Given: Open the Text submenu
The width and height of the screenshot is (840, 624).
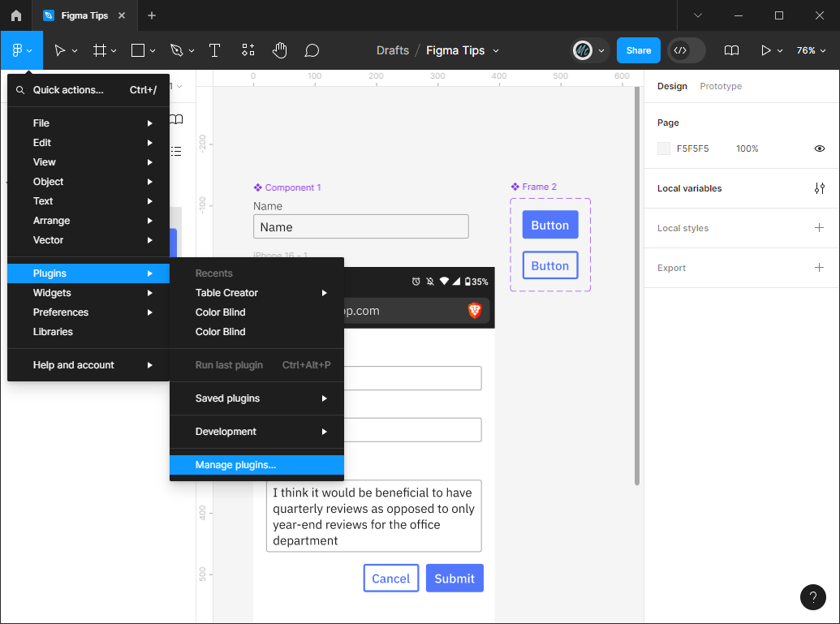Looking at the screenshot, I should point(88,201).
